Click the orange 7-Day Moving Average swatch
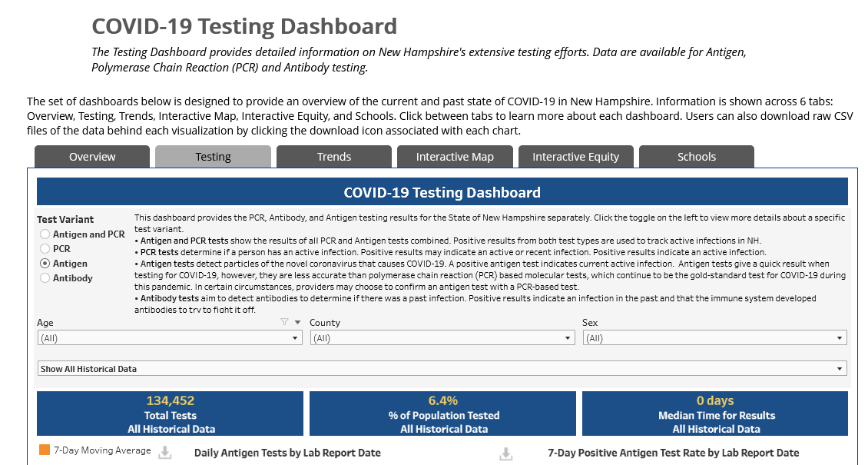Screen dimensions: 868x465 45,450
